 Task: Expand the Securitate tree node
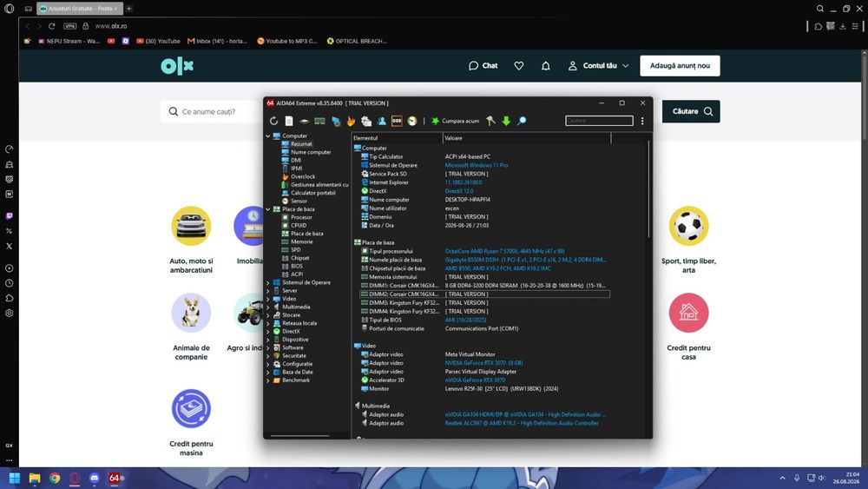(268, 356)
